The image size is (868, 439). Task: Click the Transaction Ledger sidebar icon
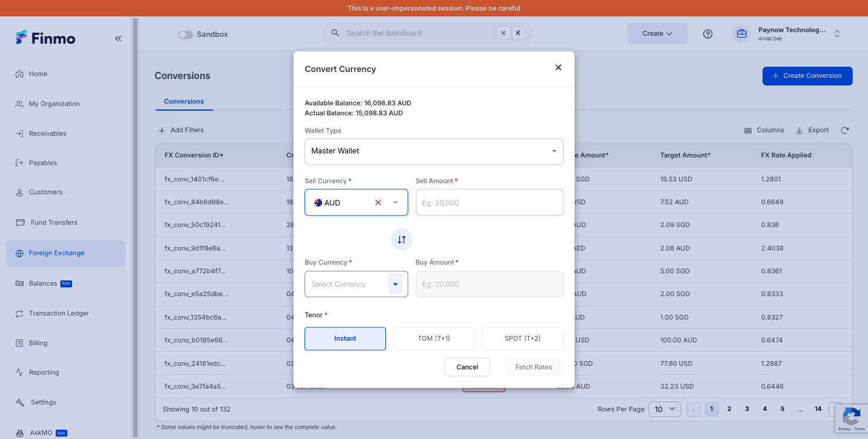coord(19,313)
